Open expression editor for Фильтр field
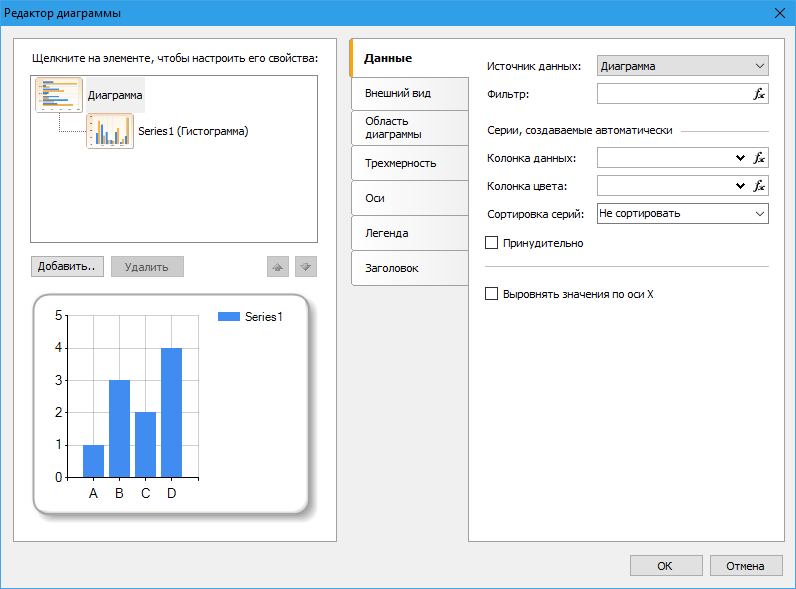 tap(759, 94)
